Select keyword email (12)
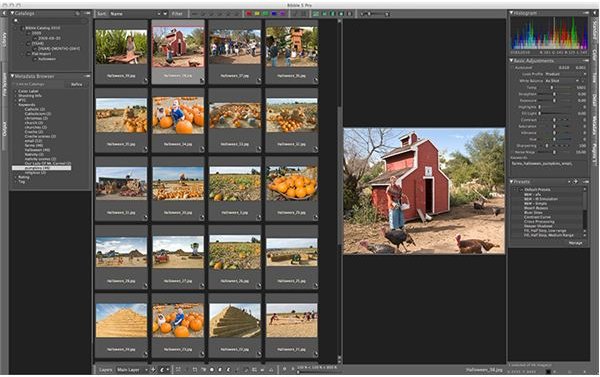This screenshot has height=377, width=600. click(x=33, y=141)
